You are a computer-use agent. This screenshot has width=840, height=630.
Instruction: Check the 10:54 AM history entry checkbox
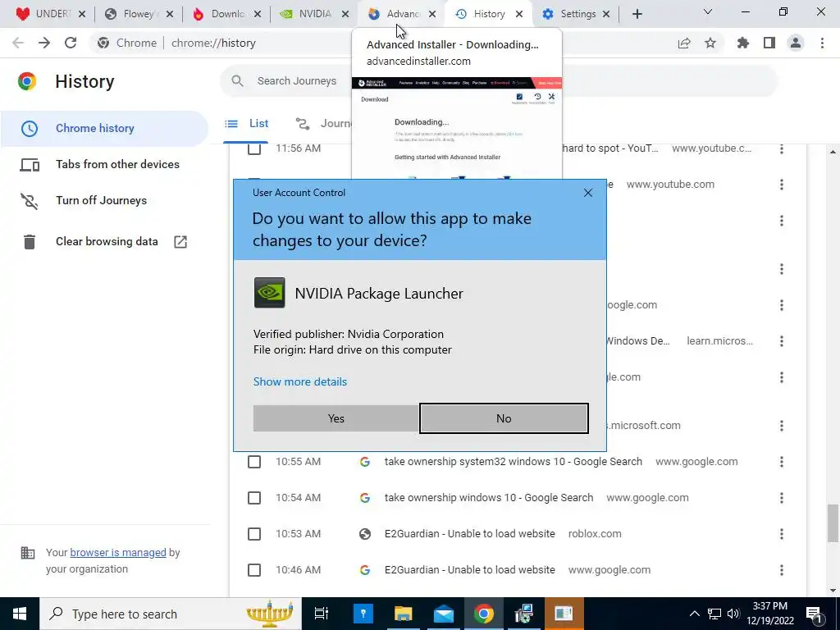pyautogui.click(x=254, y=498)
